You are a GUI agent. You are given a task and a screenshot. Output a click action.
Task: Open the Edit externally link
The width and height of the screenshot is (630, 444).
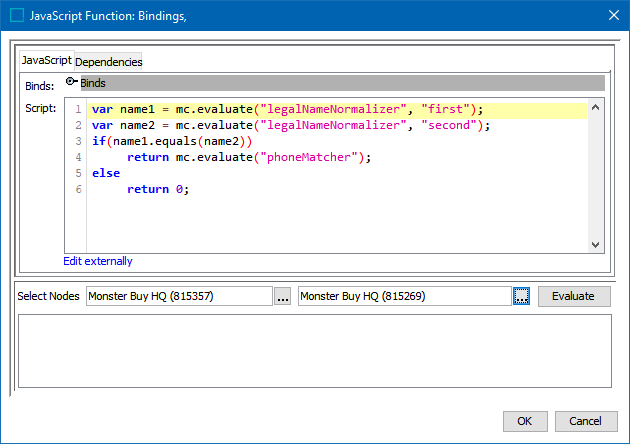coord(98,261)
